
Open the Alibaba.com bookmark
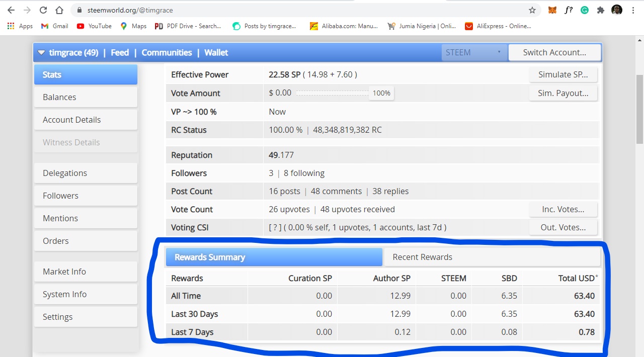coord(344,26)
